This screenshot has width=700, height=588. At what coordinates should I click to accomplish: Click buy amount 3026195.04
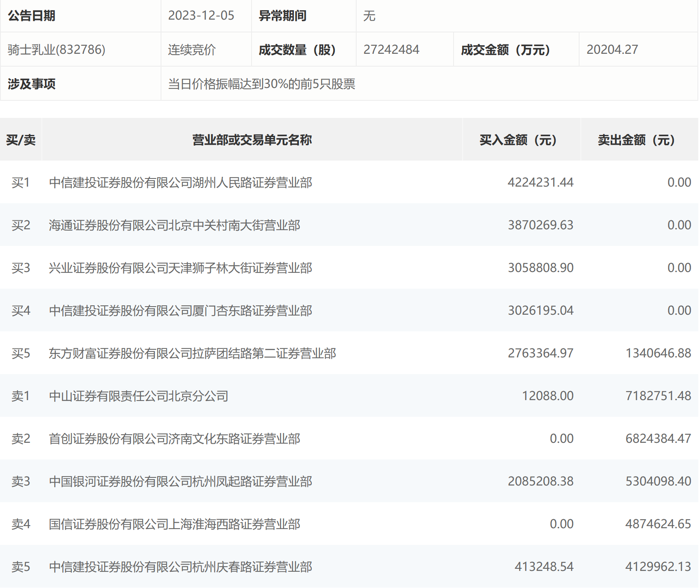click(x=540, y=310)
